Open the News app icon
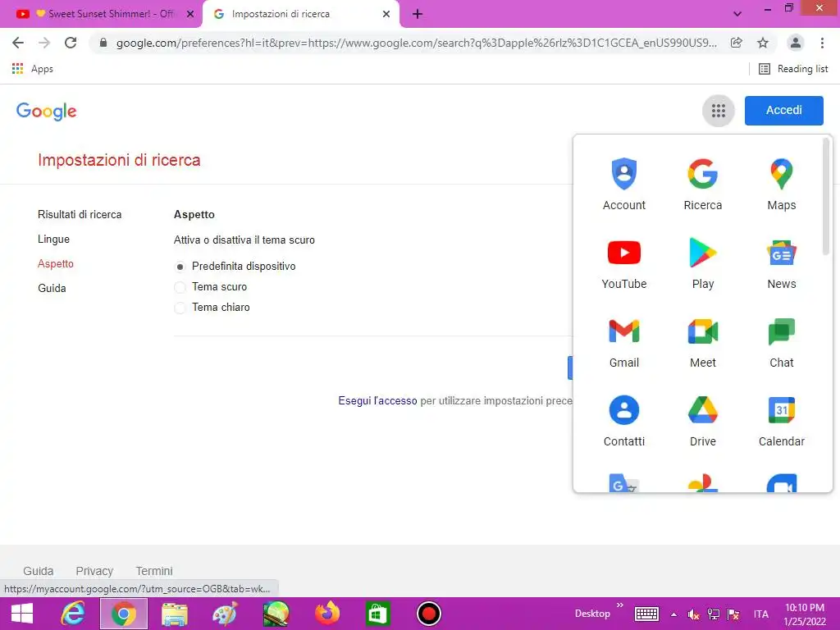Screen dimensions: 840x630 click(x=782, y=263)
